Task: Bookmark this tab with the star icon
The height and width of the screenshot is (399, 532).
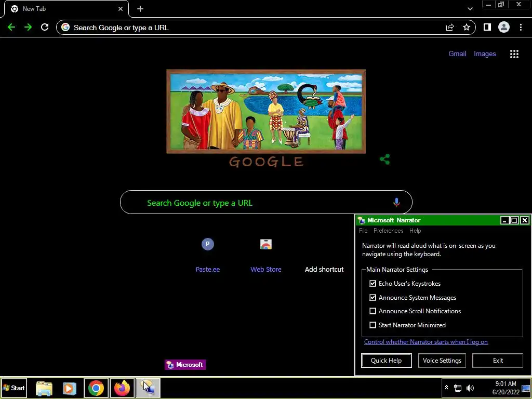Action: [467, 28]
